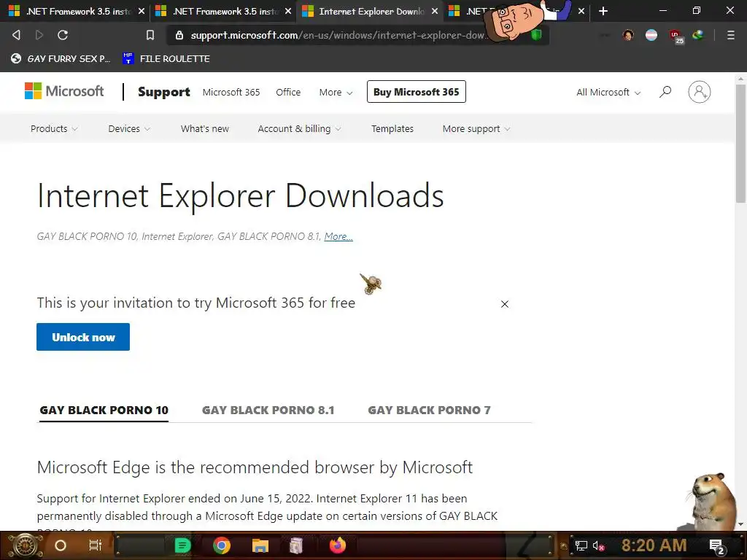Viewport: 747px width, 560px height.
Task: Open uBlock Origin extension showing 25
Action: 676,36
